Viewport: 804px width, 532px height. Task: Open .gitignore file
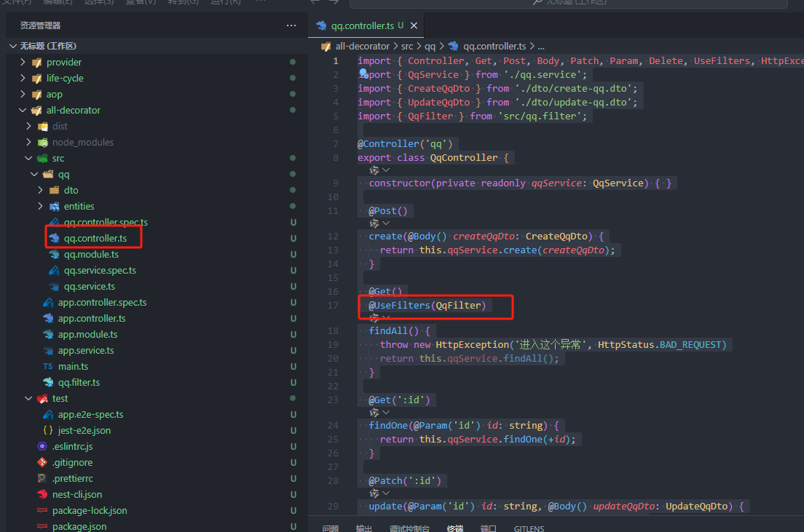point(72,462)
